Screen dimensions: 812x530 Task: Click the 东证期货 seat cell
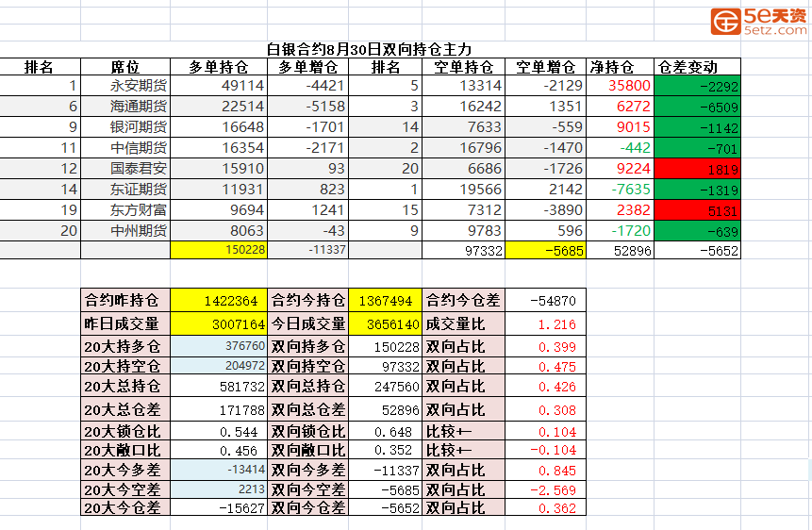click(125, 190)
